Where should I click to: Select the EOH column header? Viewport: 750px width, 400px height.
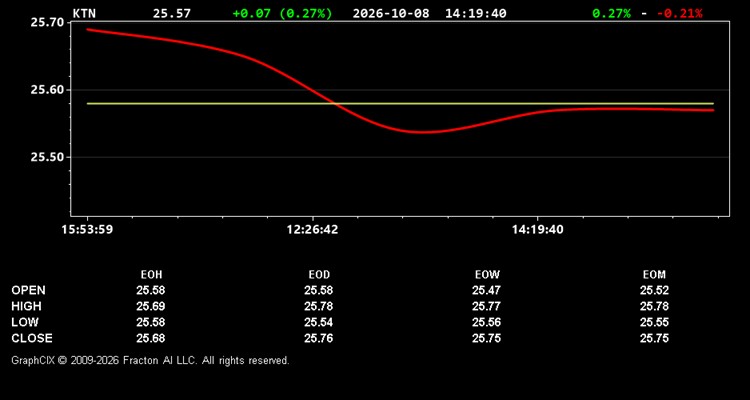(151, 275)
